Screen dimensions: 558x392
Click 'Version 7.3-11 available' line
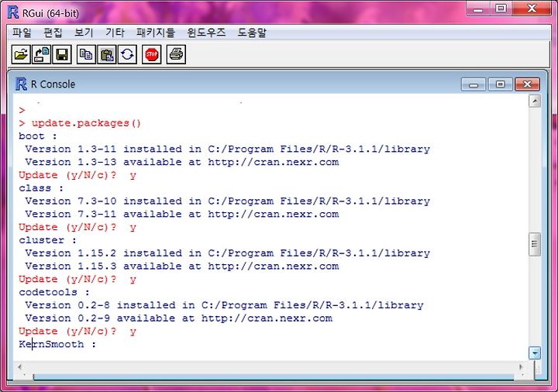(x=182, y=214)
